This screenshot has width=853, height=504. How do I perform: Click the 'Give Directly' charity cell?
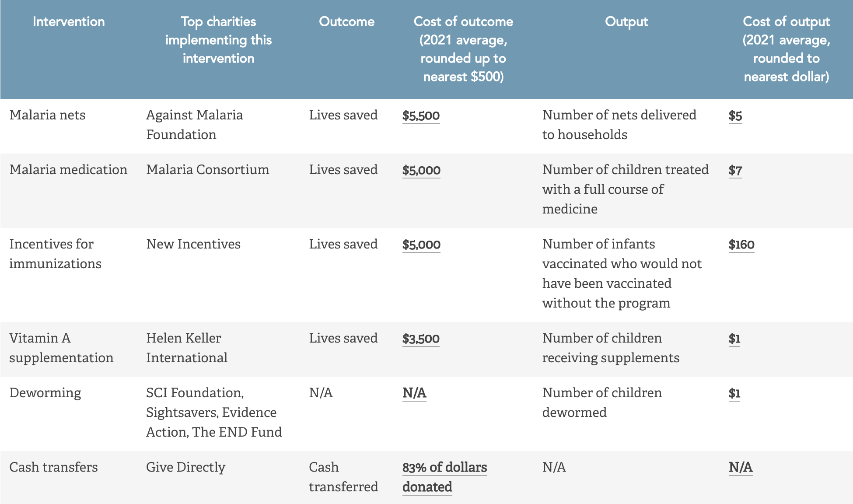coord(185,467)
